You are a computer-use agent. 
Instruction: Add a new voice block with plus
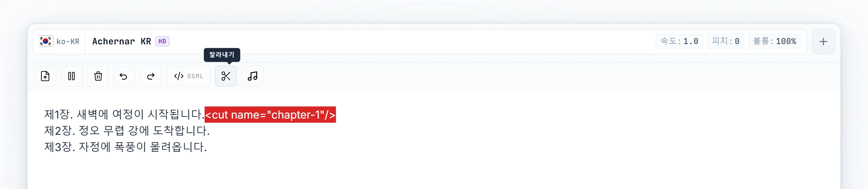[823, 42]
